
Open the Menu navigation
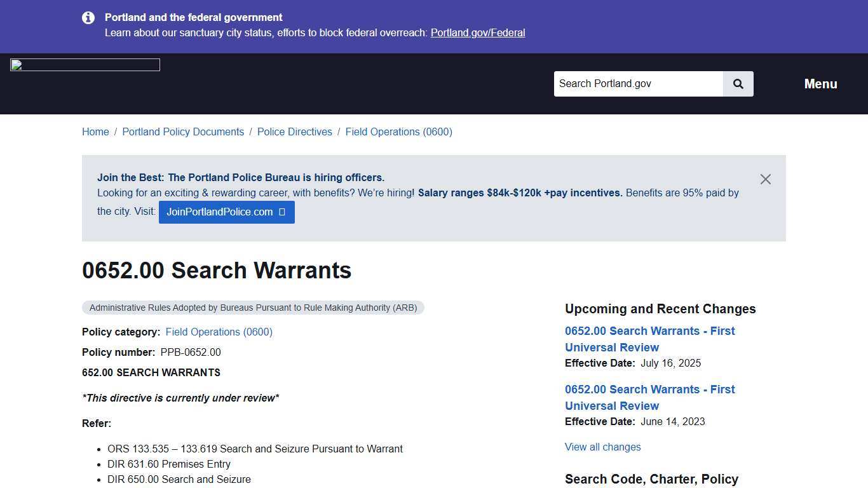pyautogui.click(x=820, y=83)
